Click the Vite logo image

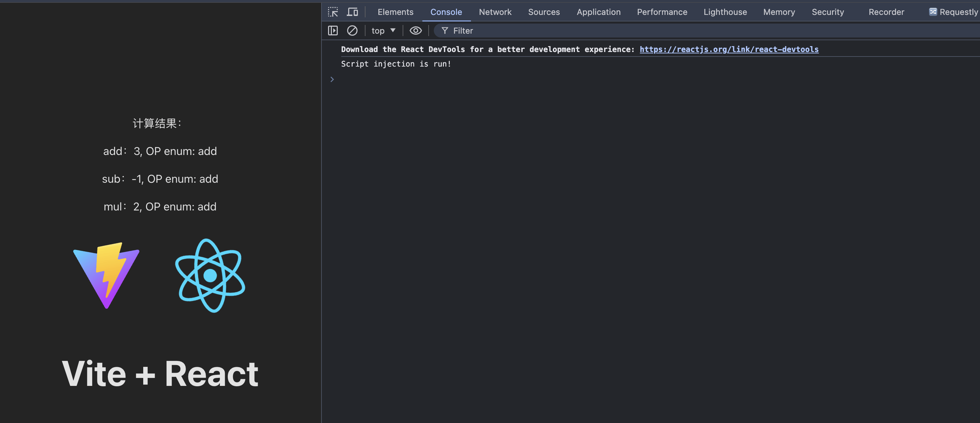[106, 275]
